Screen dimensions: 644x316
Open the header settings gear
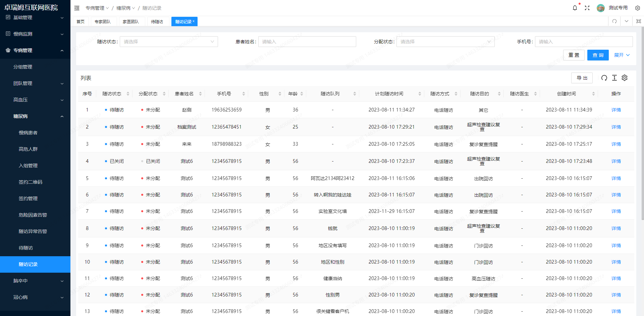638,8
